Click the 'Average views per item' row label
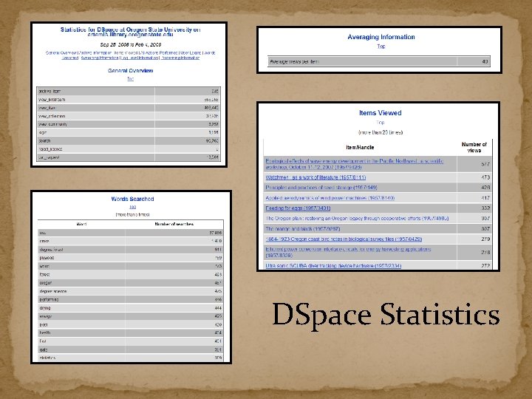 [294, 62]
